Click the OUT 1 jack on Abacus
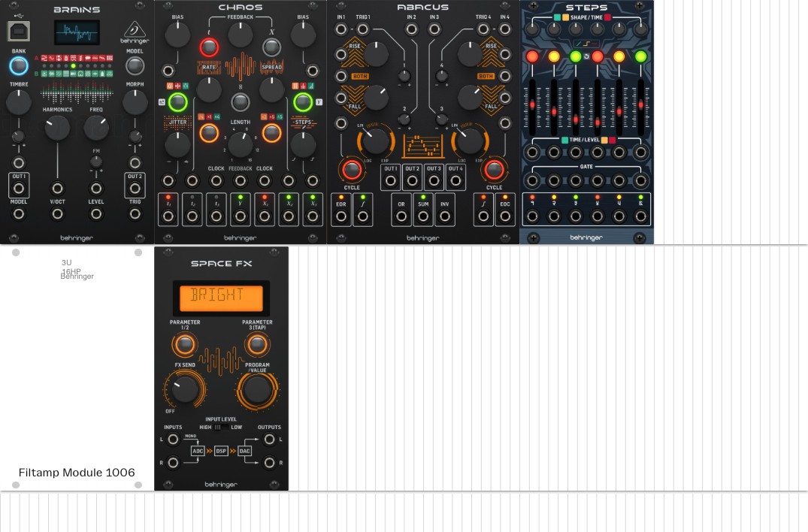Viewport: 808px width, 532px height. point(391,181)
